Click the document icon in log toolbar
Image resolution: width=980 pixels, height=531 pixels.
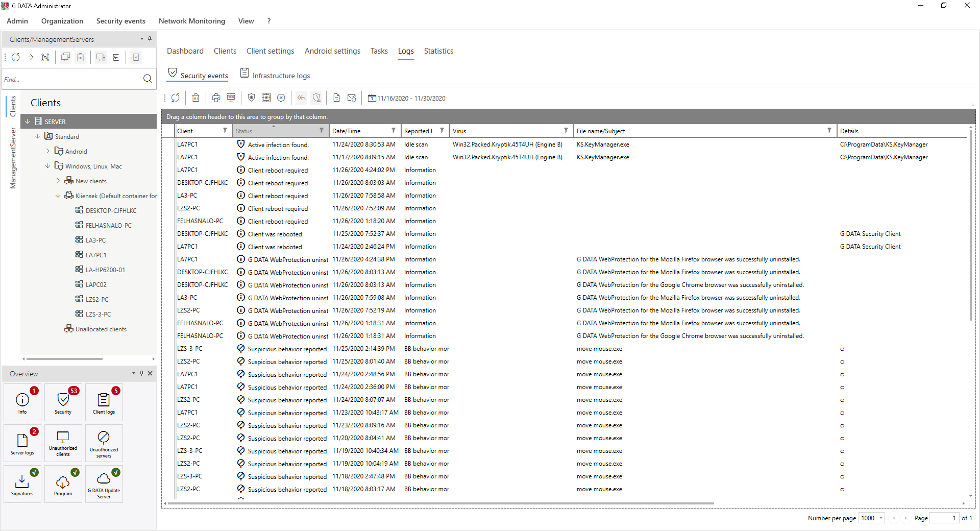[x=336, y=98]
